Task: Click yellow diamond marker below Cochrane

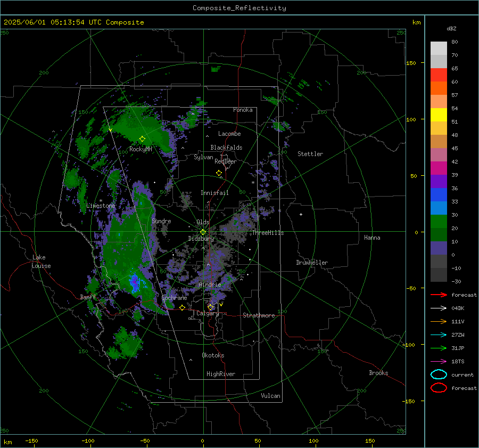Action: click(182, 307)
